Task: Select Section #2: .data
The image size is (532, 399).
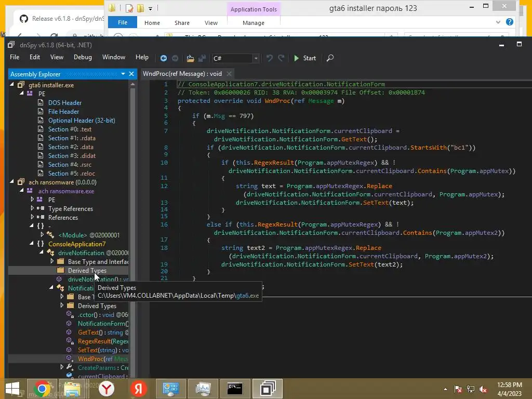Action: tap(71, 147)
